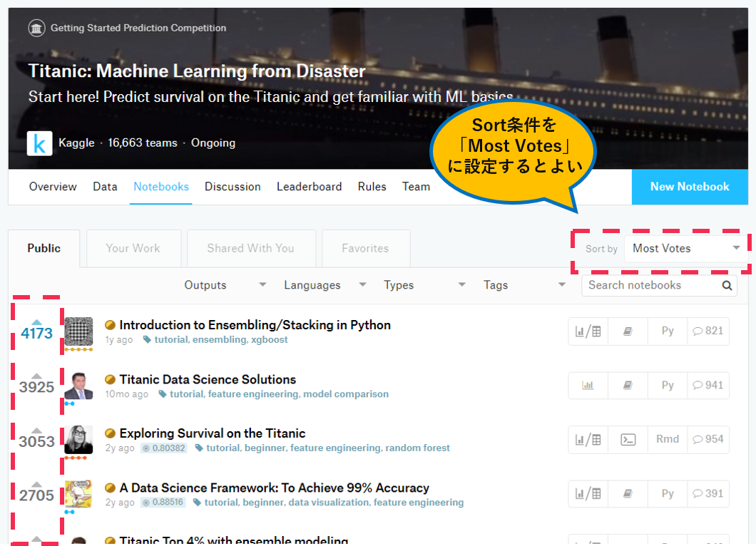Select the Notebooks tab

click(x=161, y=187)
